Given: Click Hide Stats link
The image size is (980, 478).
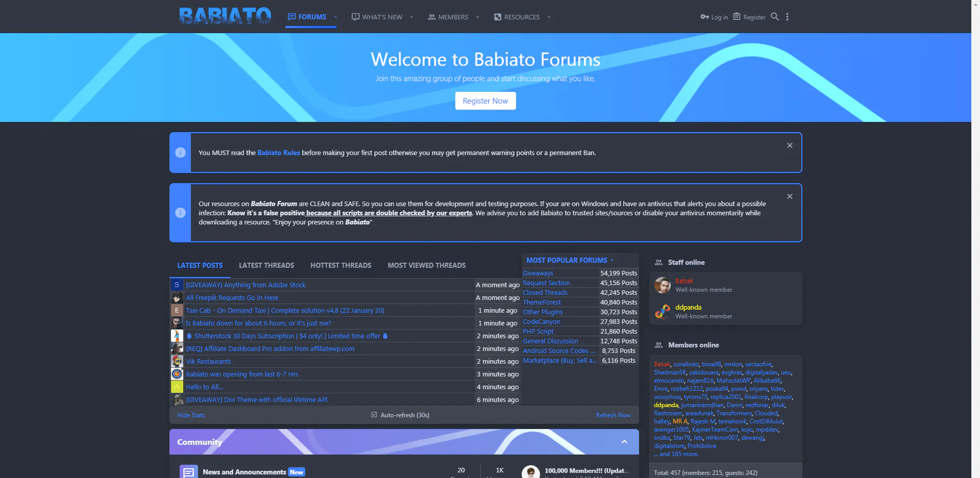Looking at the screenshot, I should [x=191, y=415].
